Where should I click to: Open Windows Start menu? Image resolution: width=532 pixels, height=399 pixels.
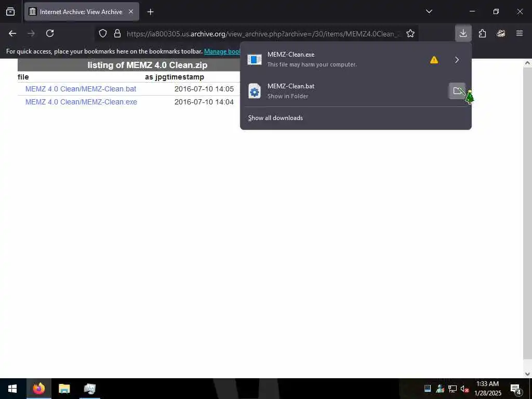[x=12, y=389]
